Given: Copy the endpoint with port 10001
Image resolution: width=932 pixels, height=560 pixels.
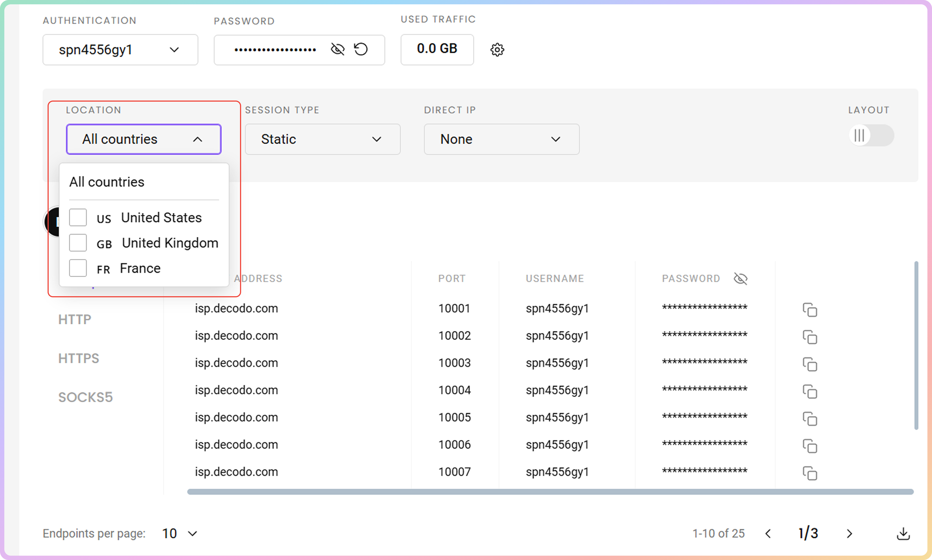Looking at the screenshot, I should [x=810, y=310].
